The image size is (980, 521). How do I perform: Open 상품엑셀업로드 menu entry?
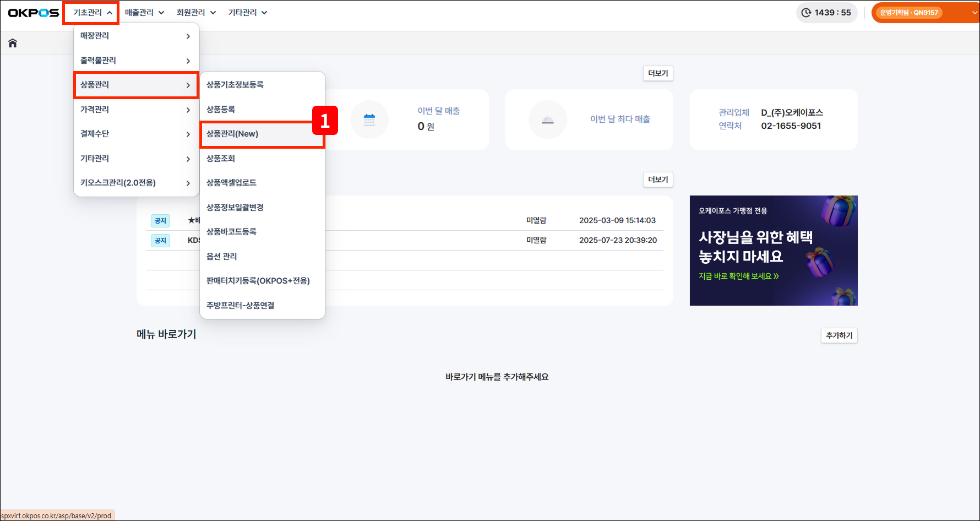pyautogui.click(x=231, y=183)
